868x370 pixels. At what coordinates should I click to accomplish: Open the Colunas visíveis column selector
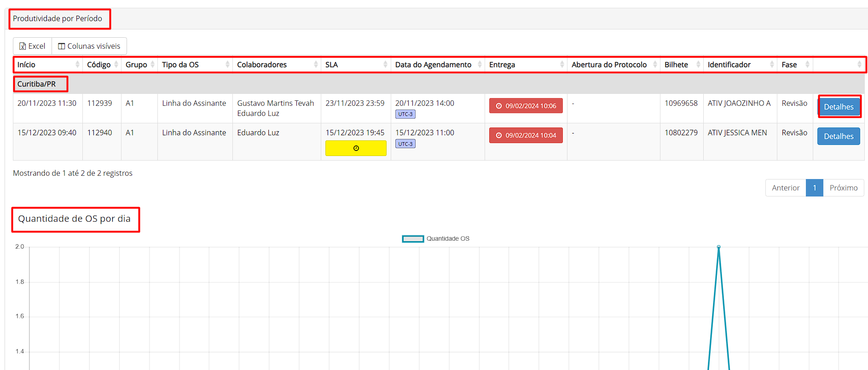click(x=89, y=46)
